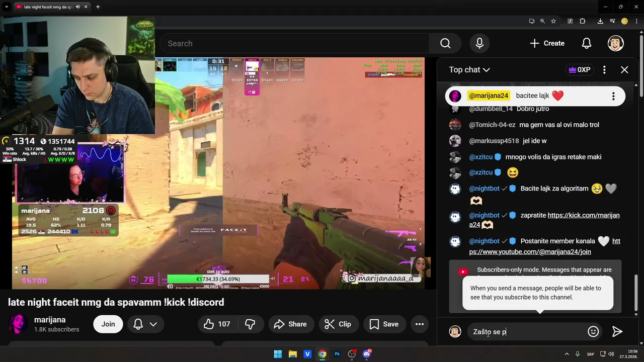This screenshot has height=362, width=644.
Task: Click the Share button
Action: (290, 324)
